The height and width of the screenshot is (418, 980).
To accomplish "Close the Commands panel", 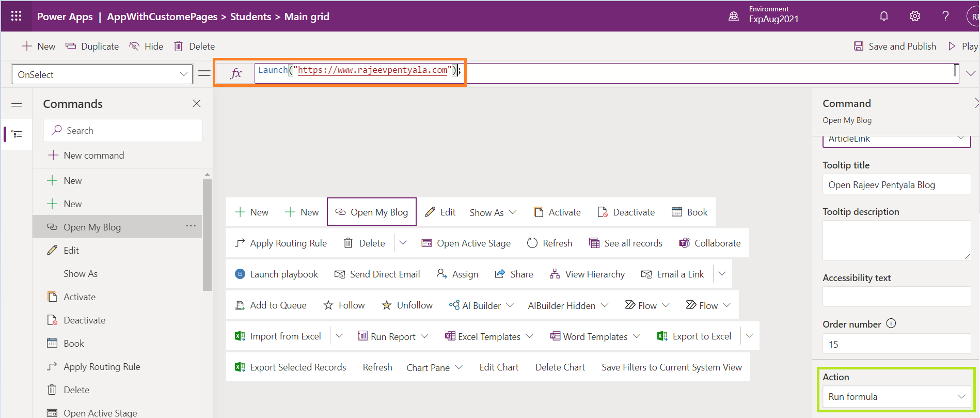I will pyautogui.click(x=196, y=103).
